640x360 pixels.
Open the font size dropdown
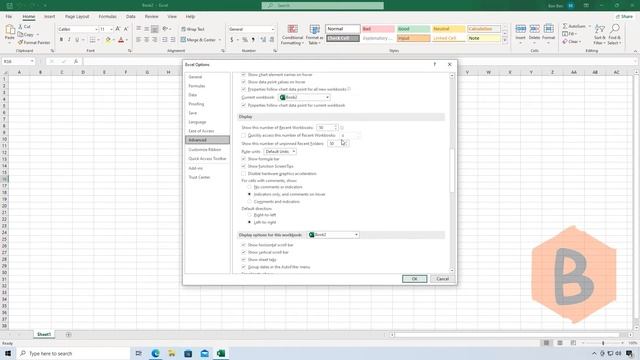[111, 29]
